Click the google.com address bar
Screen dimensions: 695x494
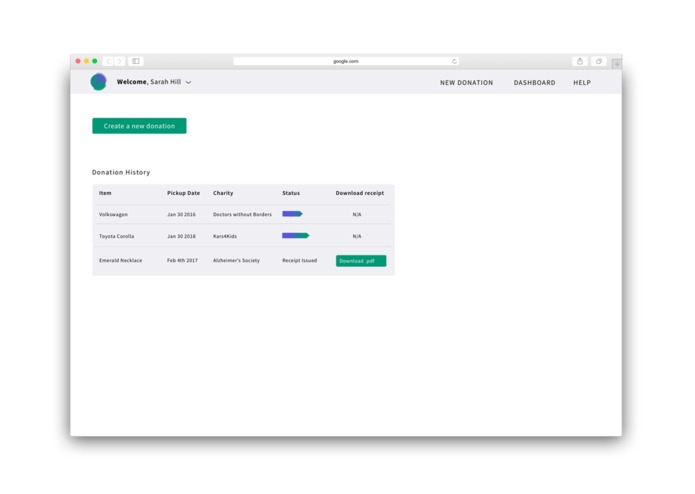(346, 61)
